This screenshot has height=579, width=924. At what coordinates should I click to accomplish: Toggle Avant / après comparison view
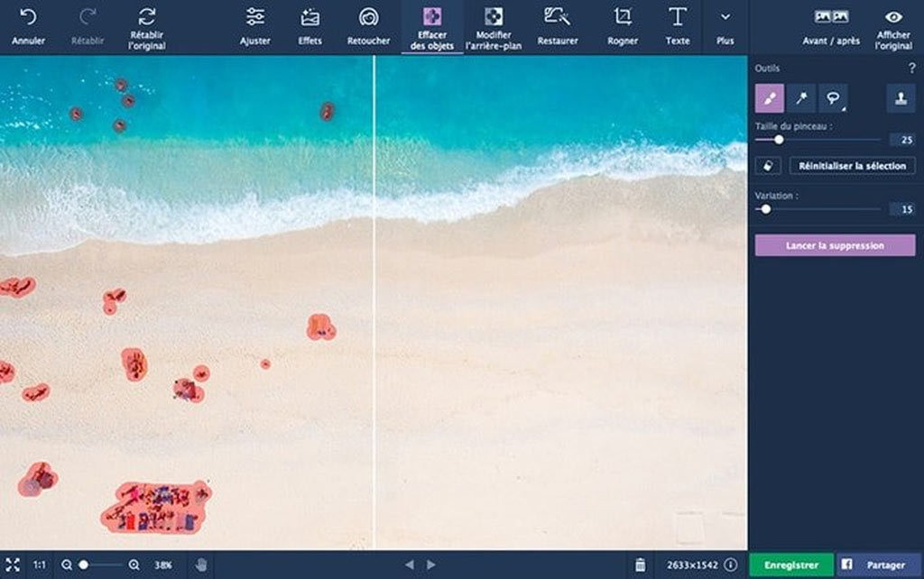(x=831, y=26)
